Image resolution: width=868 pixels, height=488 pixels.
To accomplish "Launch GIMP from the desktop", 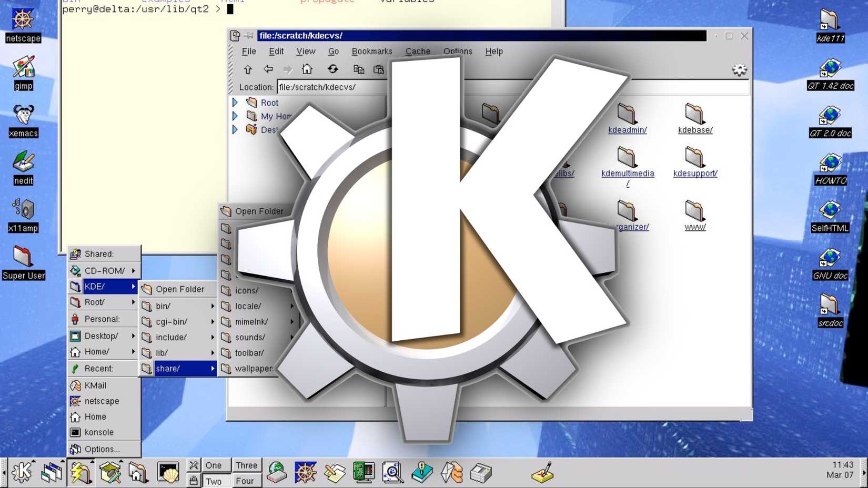I will click(x=23, y=68).
